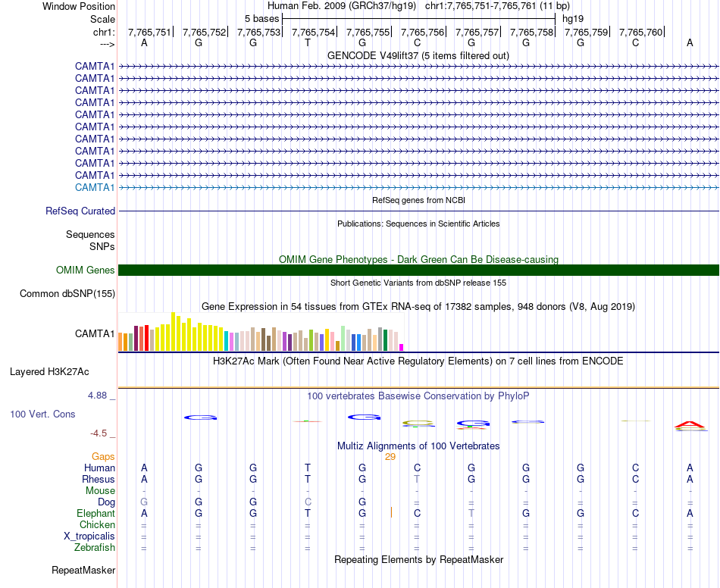Click the Human species label
The image size is (720, 588).
(99, 468)
